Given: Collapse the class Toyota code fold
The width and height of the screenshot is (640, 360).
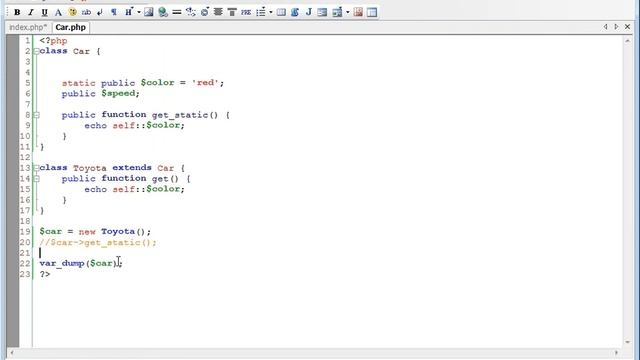Looking at the screenshot, I should (36, 168).
